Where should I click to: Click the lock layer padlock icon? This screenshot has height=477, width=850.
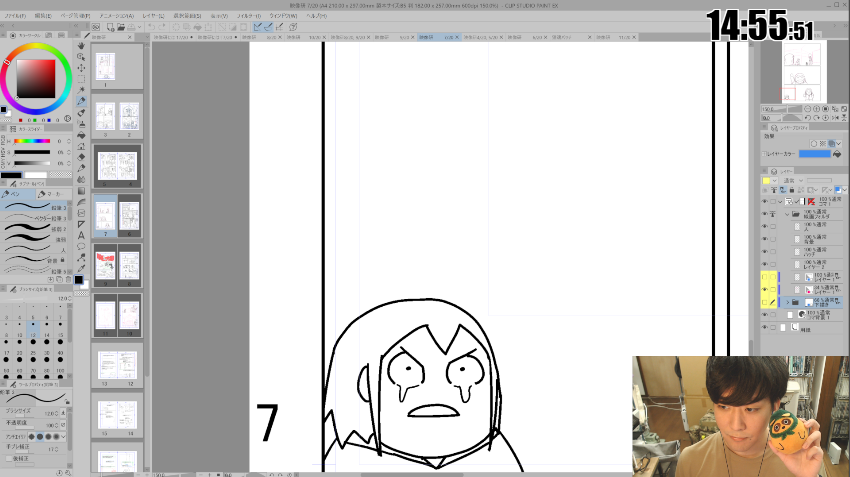792,190
